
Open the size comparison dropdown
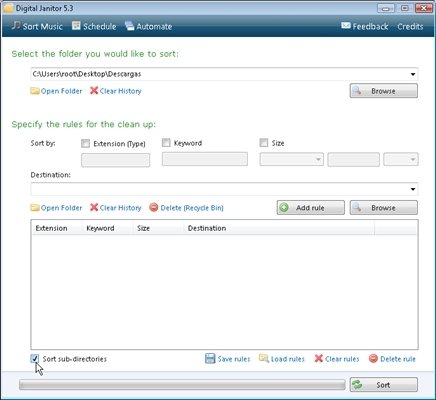coord(292,159)
